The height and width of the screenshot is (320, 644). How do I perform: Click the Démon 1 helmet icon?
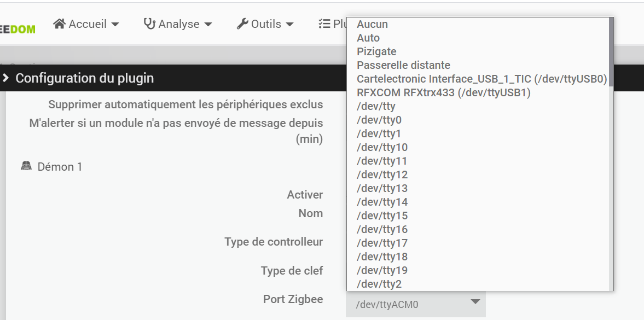(x=26, y=166)
